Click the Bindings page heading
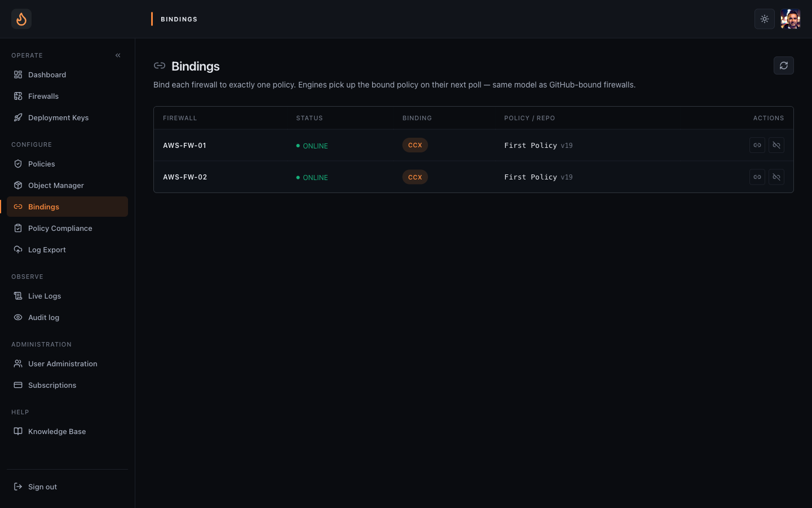The image size is (812, 508). point(195,66)
